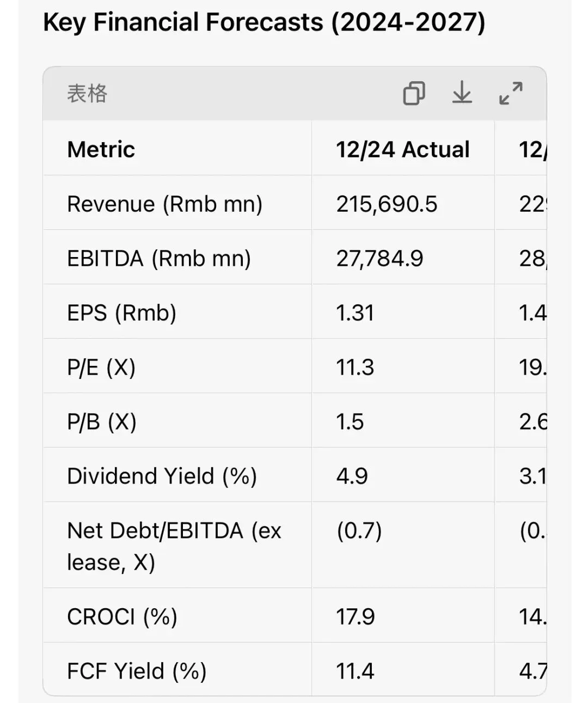This screenshot has height=703, width=588.
Task: Tap the Key Financial Forecasts heading
Action: point(264,23)
